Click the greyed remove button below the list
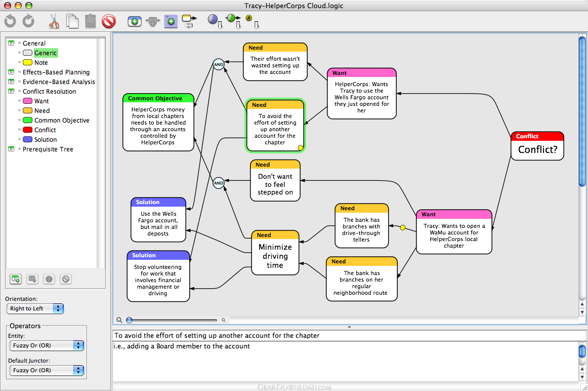588x391 pixels. 66,279
